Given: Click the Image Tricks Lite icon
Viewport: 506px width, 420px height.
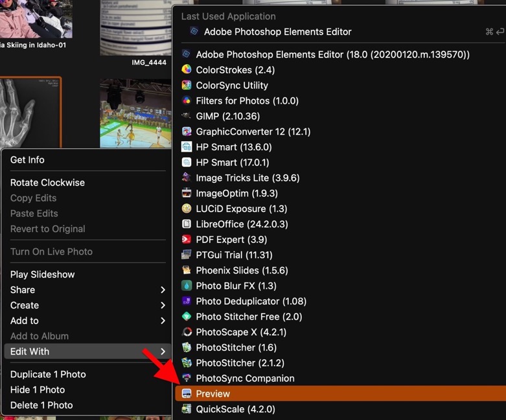Looking at the screenshot, I should pos(187,177).
